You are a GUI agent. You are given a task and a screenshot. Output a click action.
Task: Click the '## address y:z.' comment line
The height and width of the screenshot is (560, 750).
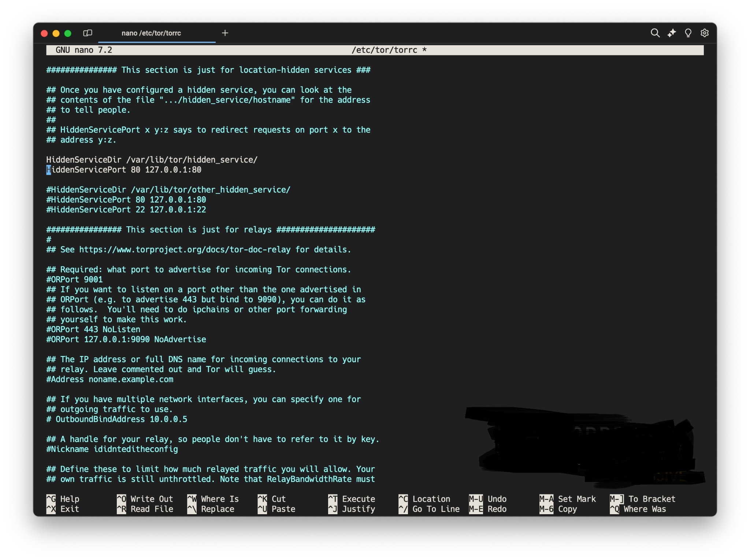tap(81, 140)
